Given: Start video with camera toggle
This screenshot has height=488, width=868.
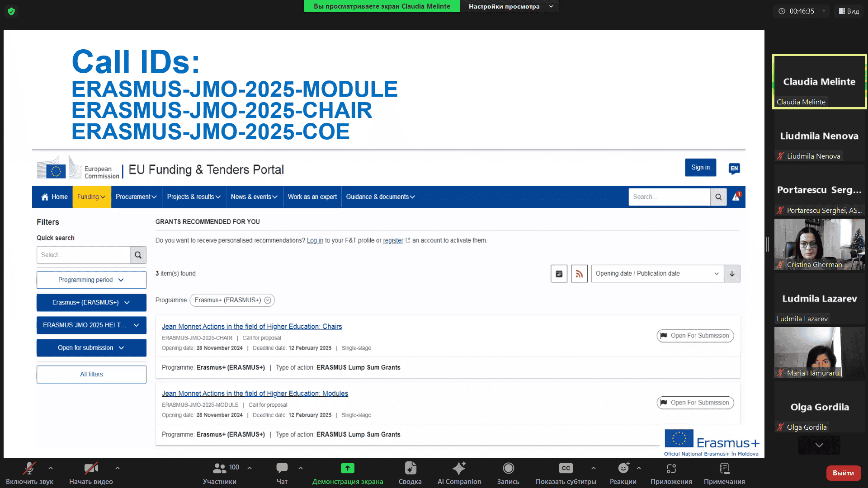Looking at the screenshot, I should tap(91, 468).
